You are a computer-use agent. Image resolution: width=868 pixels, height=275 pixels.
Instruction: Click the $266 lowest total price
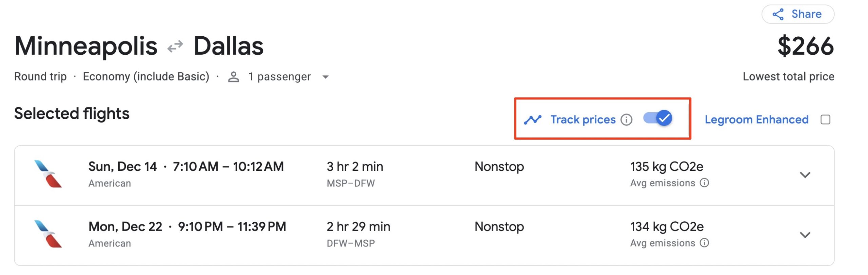[x=805, y=46]
